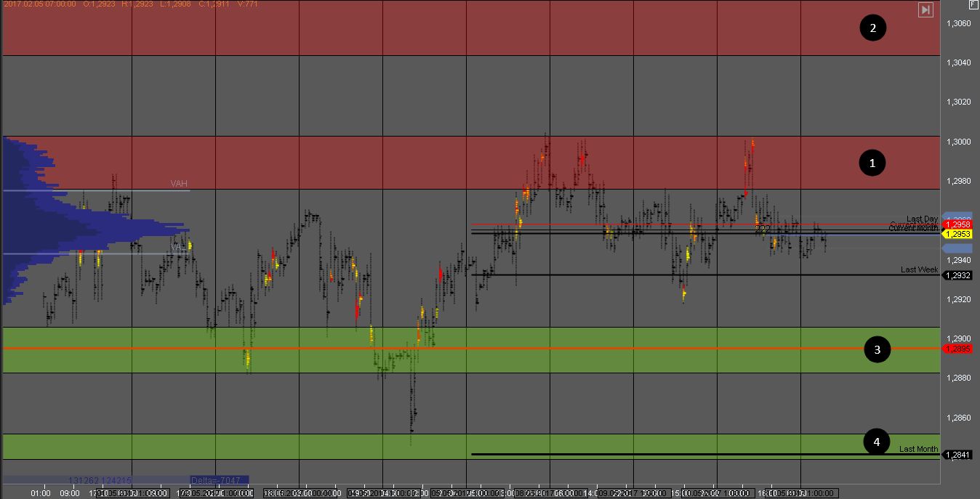Click the VAH value area label

(179, 184)
